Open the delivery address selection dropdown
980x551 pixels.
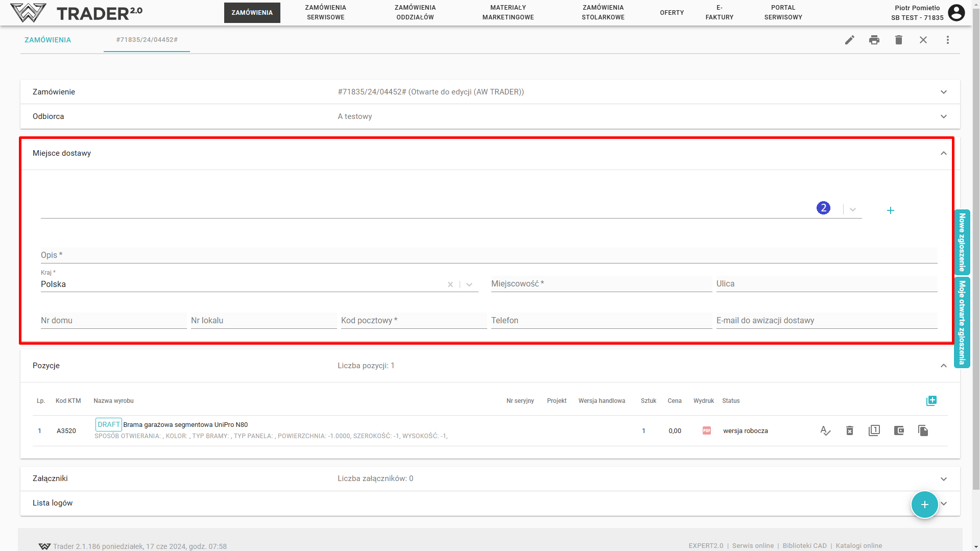[x=852, y=210]
